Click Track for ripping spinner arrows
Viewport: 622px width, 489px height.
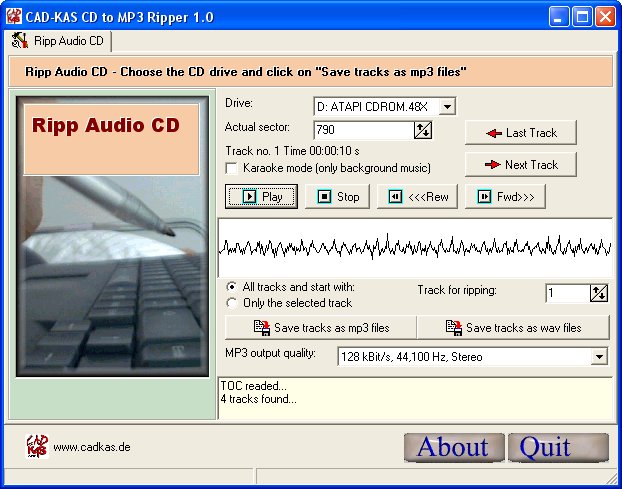(599, 292)
